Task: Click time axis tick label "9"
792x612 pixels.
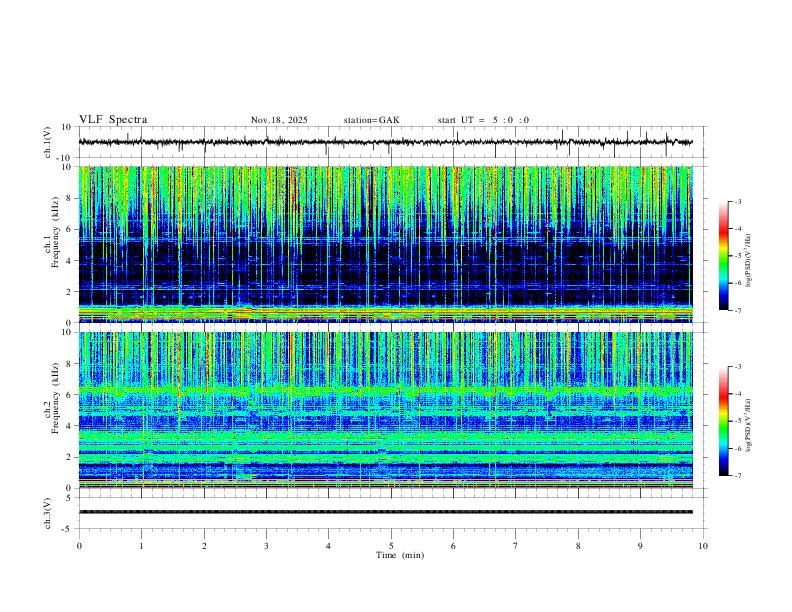Action: pyautogui.click(x=640, y=546)
